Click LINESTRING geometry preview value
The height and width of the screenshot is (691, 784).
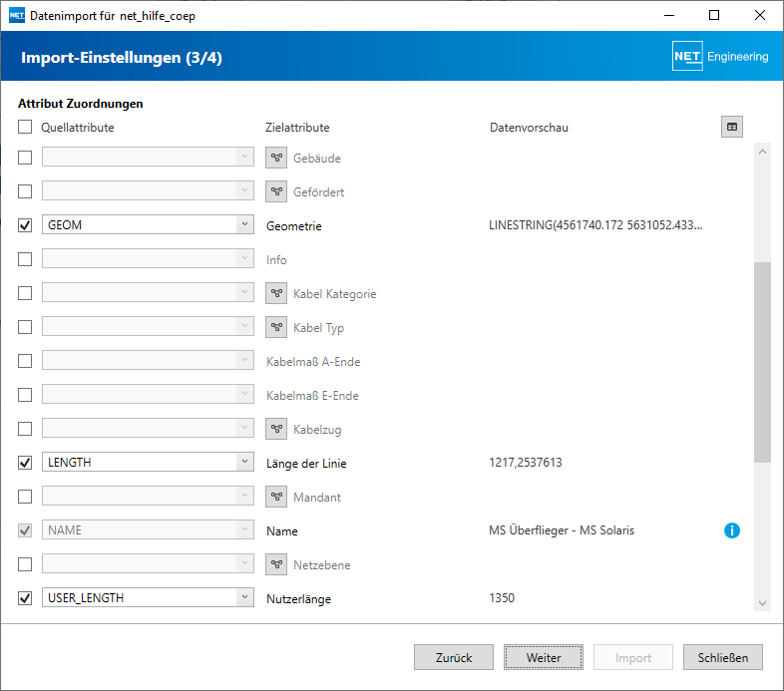(595, 225)
